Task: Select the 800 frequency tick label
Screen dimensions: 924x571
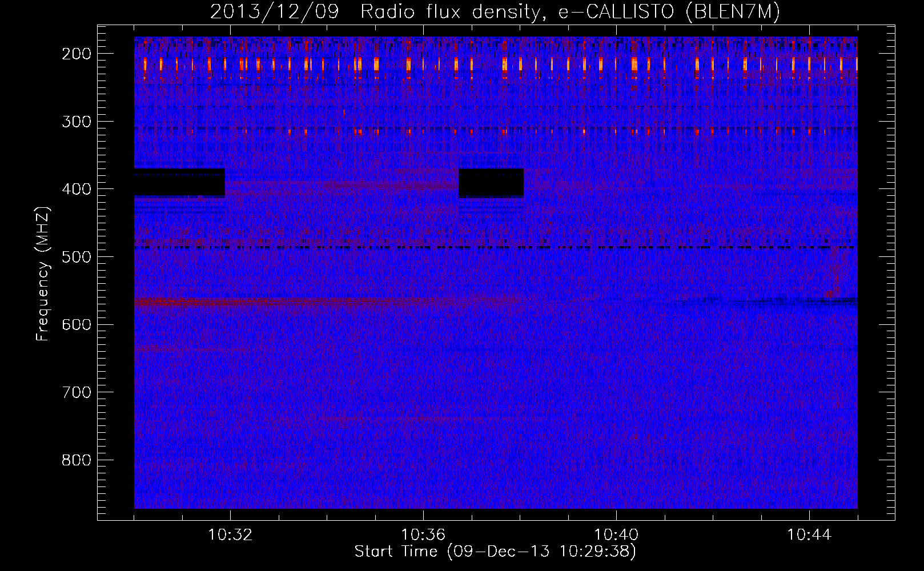Action: (x=77, y=460)
